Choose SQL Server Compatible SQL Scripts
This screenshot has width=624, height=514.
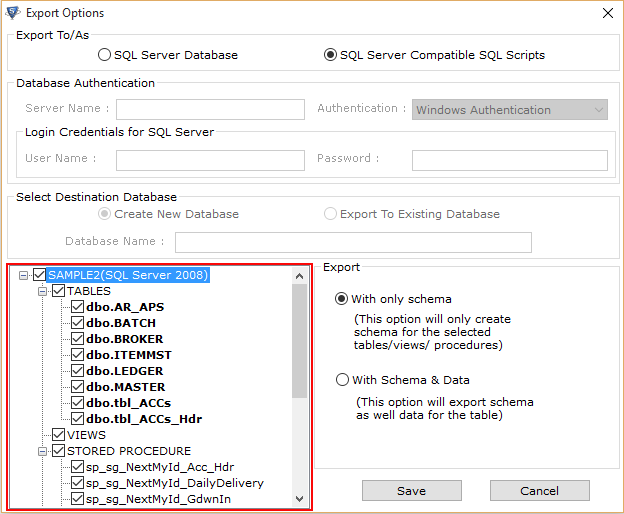330,55
